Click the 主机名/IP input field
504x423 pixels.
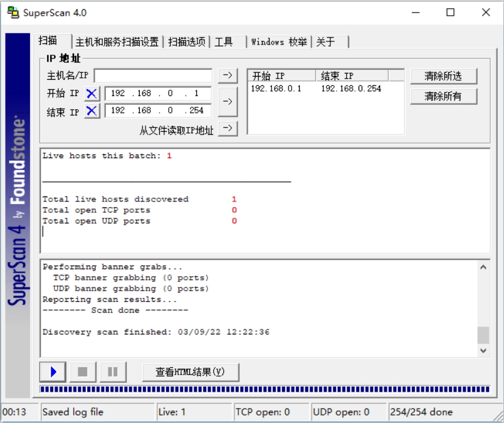click(153, 75)
